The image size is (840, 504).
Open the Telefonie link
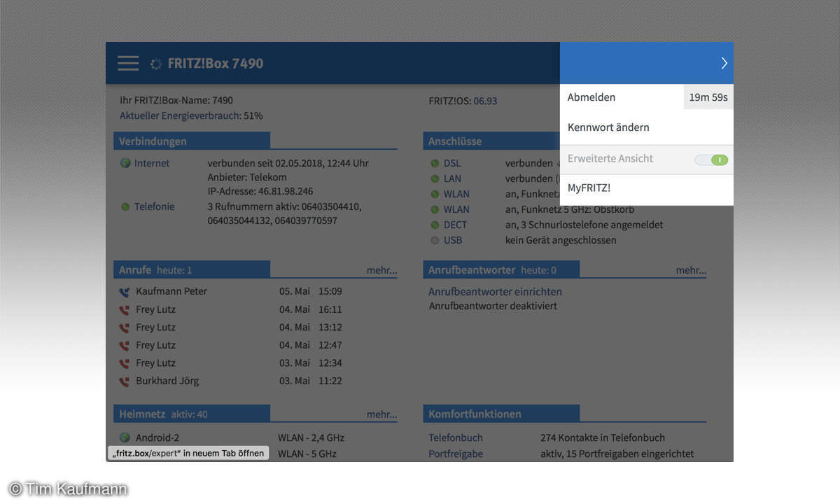(155, 206)
